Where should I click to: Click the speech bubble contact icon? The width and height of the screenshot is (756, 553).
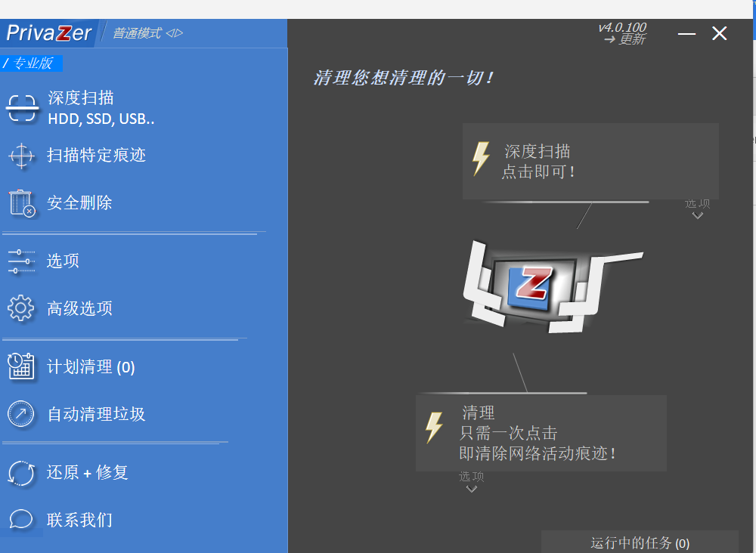click(x=20, y=519)
